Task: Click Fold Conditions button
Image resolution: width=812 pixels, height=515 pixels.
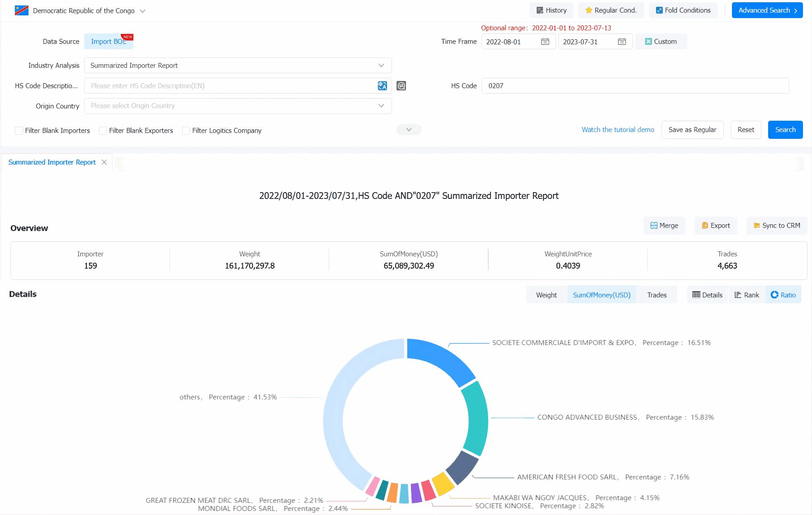Action: click(683, 10)
